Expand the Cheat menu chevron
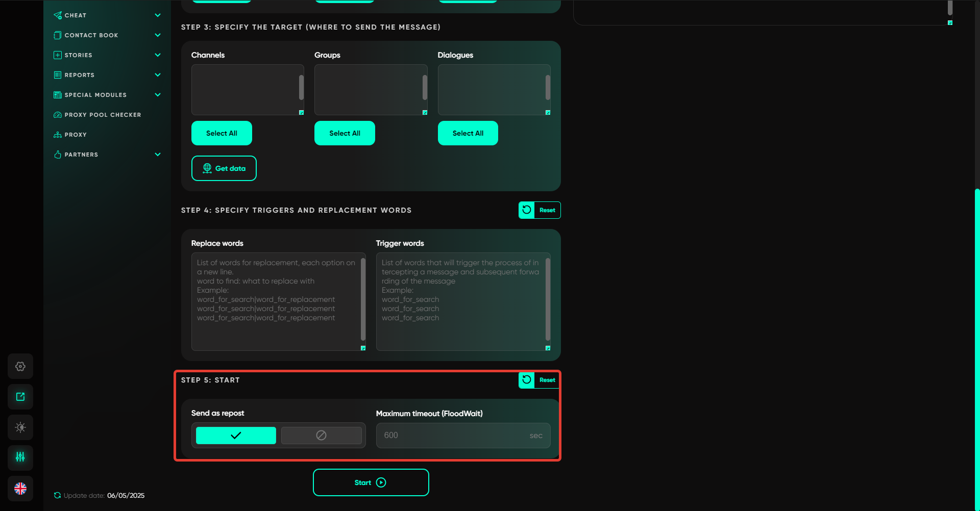The height and width of the screenshot is (511, 980). pyautogui.click(x=158, y=15)
